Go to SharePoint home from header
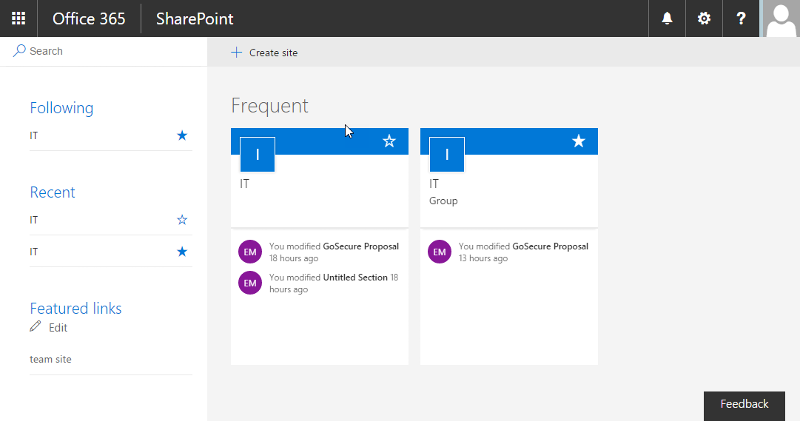Viewport: 800px width, 421px height. pos(195,18)
